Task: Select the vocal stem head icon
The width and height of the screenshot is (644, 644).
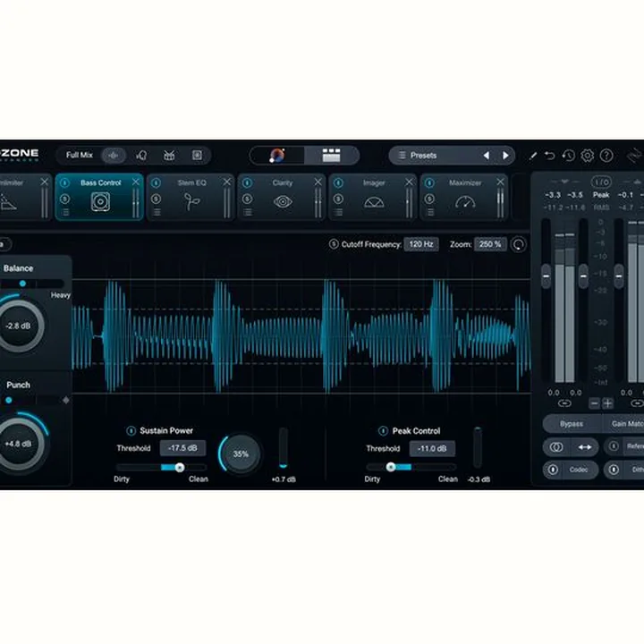Action: click(141, 156)
